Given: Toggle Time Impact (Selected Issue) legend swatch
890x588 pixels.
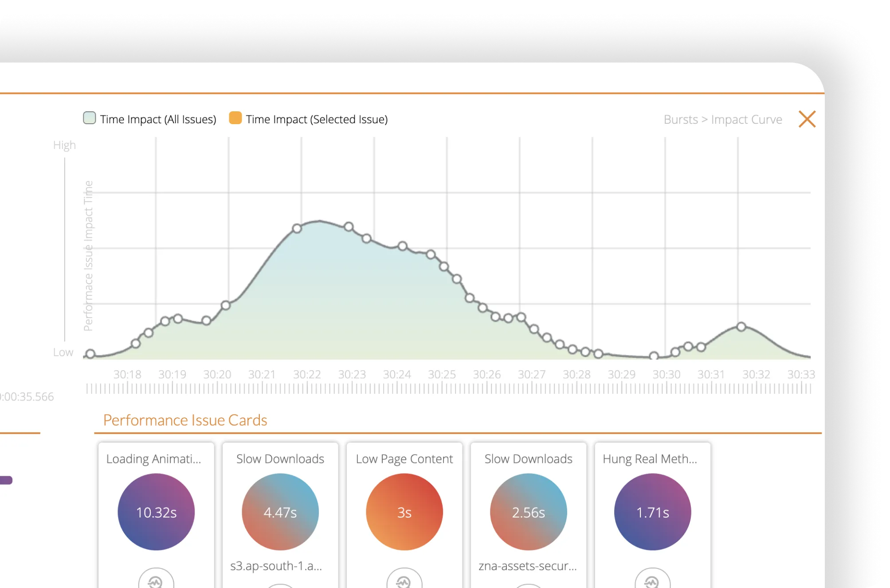Looking at the screenshot, I should click(235, 118).
